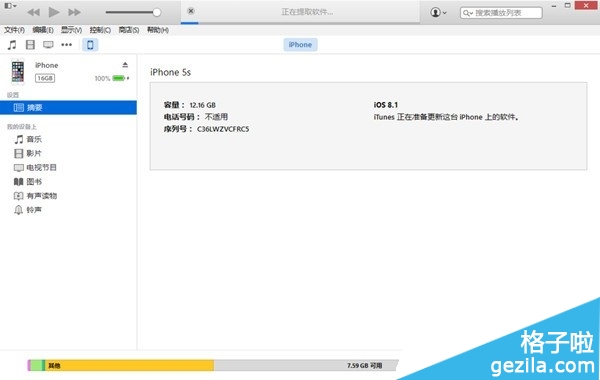Click the phone number label 电话号码
This screenshot has height=380, width=600.
click(x=182, y=117)
